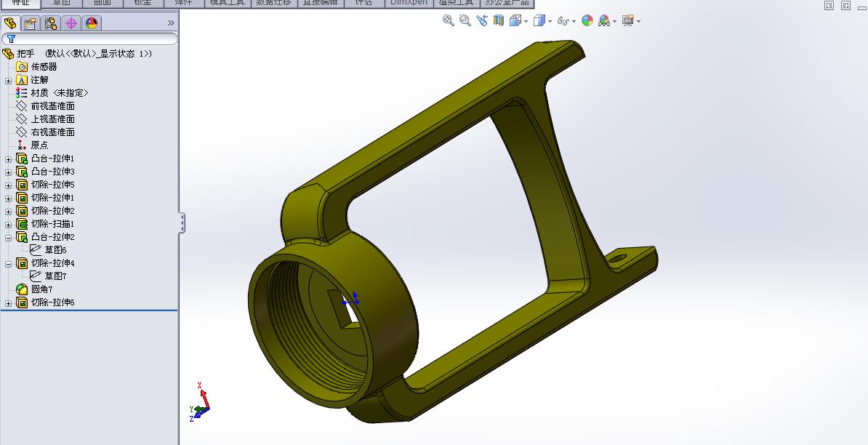Expand the 凸台-拉伸3 feature node
868x445 pixels.
[x=8, y=172]
